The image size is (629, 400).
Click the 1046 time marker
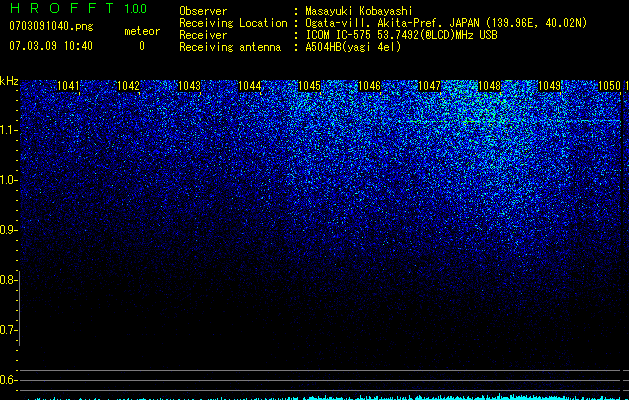369,86
